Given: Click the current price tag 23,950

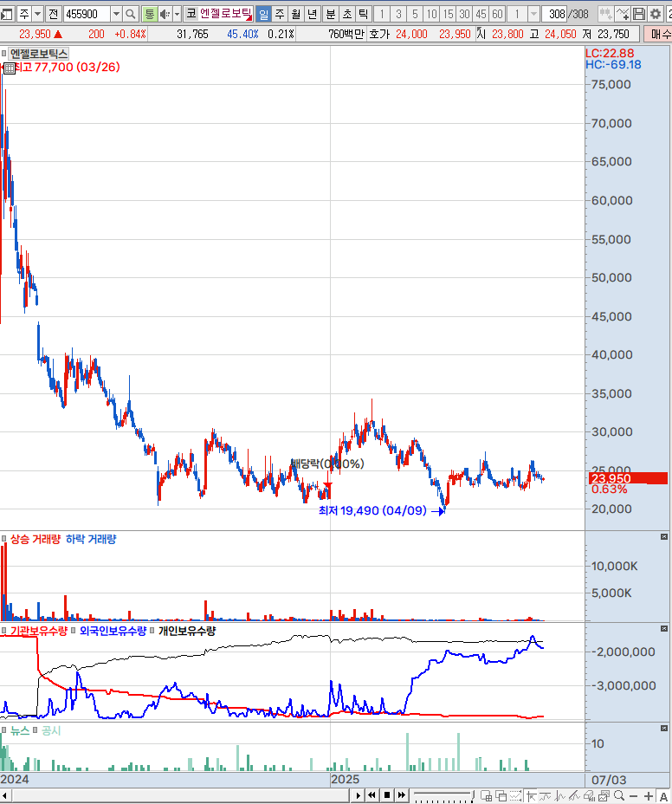Looking at the screenshot, I should (x=629, y=478).
